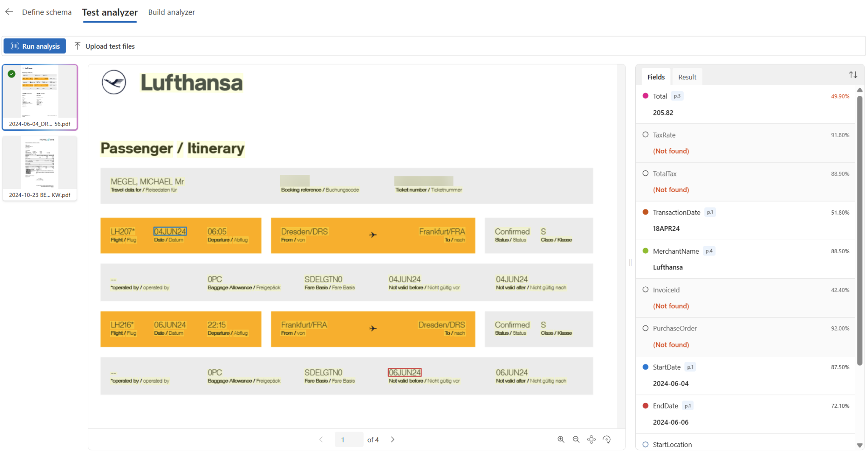Image resolution: width=868 pixels, height=451 pixels.
Task: Click the sort fields arrows icon
Action: [x=853, y=75]
